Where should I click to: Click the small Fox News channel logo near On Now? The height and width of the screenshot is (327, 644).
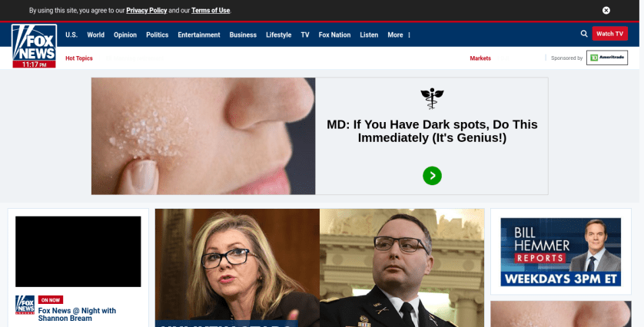[x=25, y=305]
